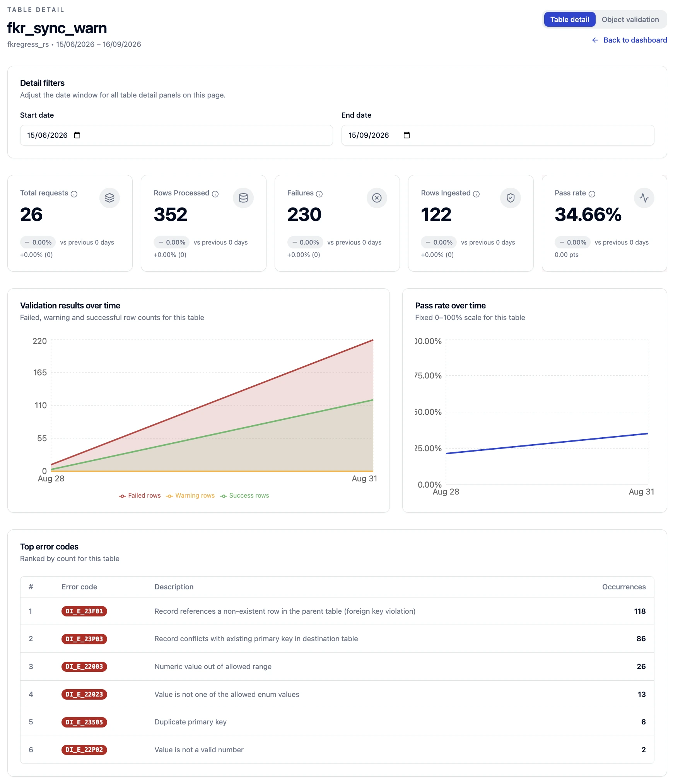Click the Pass rate activity pulse icon

tap(644, 198)
